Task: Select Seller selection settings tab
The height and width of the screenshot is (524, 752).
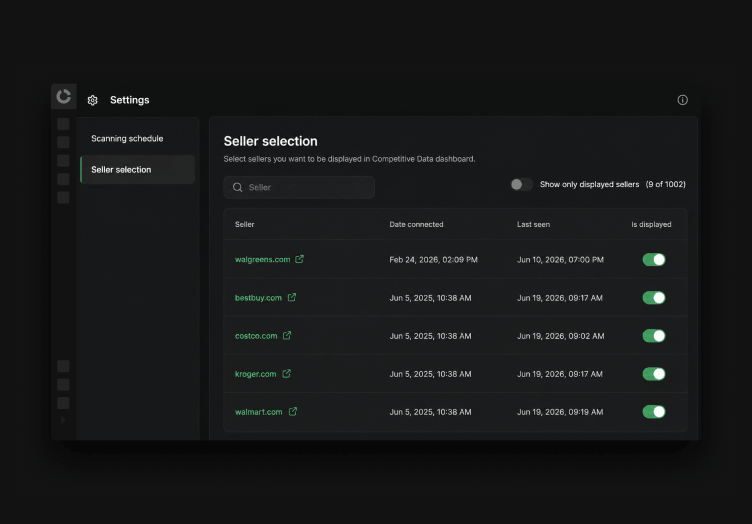Action: pyautogui.click(x=137, y=169)
